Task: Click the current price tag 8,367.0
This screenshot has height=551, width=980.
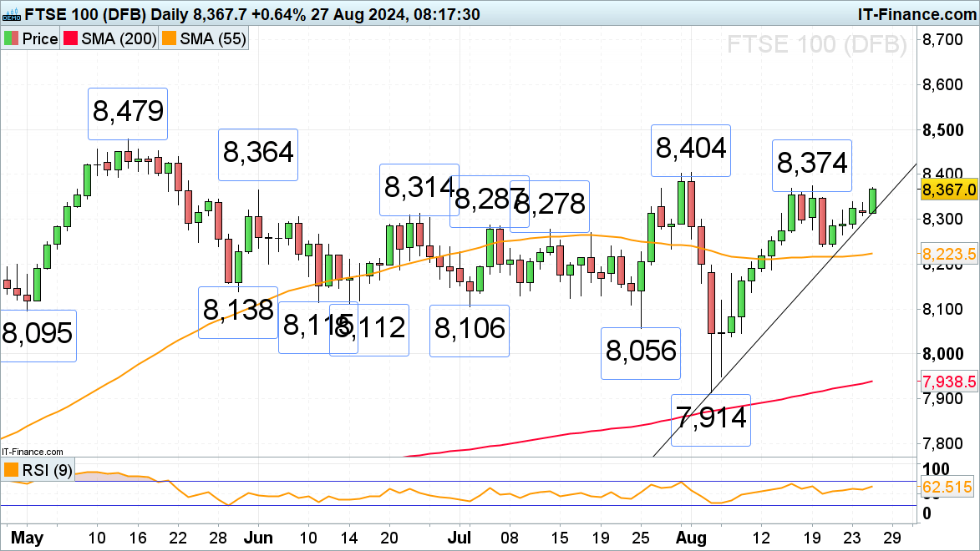Action: [x=948, y=190]
